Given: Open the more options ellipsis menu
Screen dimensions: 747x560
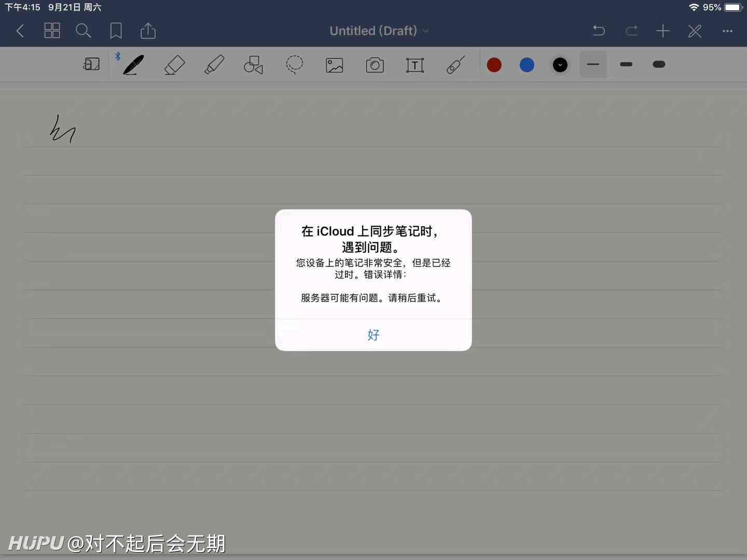Looking at the screenshot, I should click(727, 31).
